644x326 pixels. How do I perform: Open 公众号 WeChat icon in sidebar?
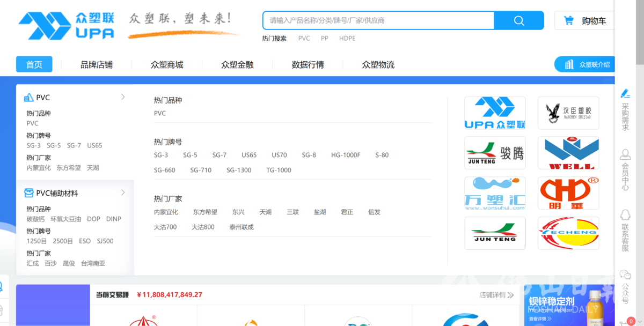click(x=625, y=274)
